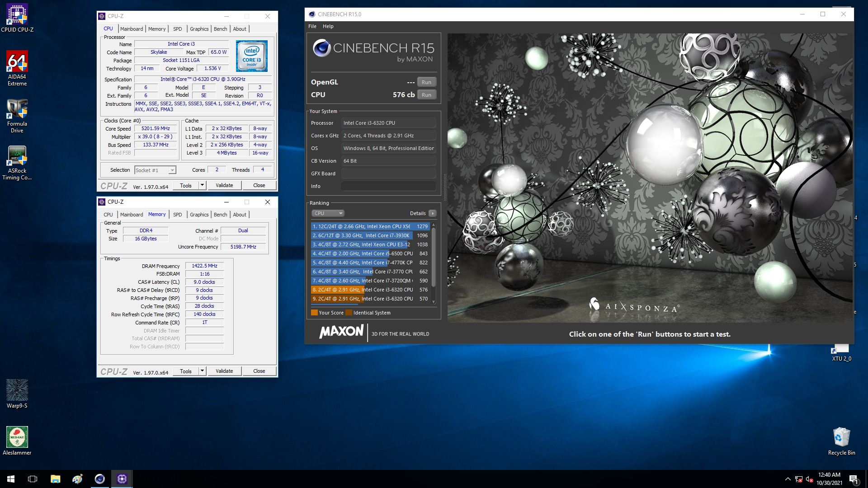The height and width of the screenshot is (488, 868).
Task: Click the AIXSPONZA render image
Action: pyautogui.click(x=650, y=178)
